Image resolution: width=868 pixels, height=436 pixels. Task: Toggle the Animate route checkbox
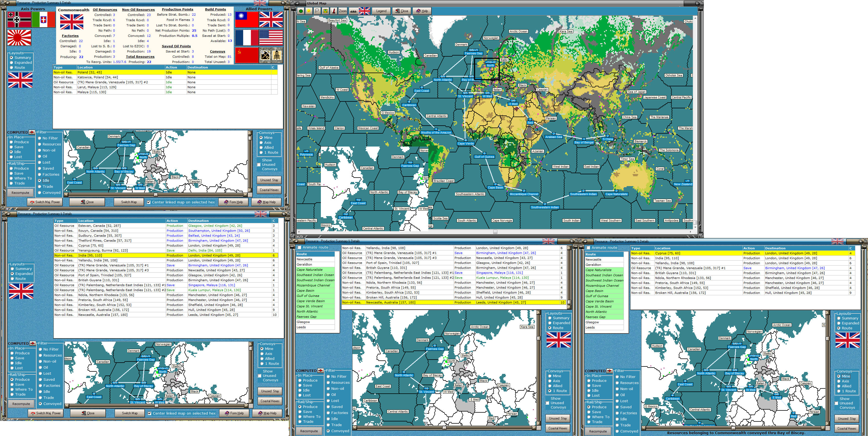pyautogui.click(x=299, y=247)
